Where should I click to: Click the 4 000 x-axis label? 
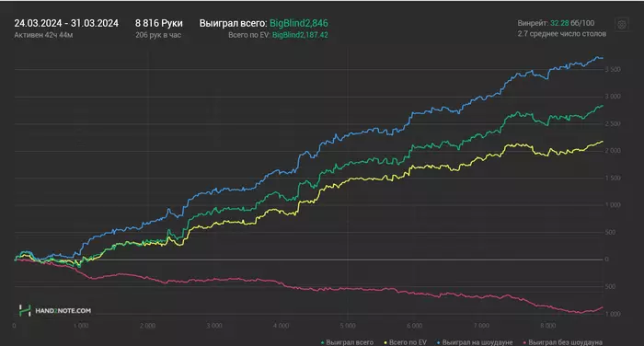tap(281, 326)
